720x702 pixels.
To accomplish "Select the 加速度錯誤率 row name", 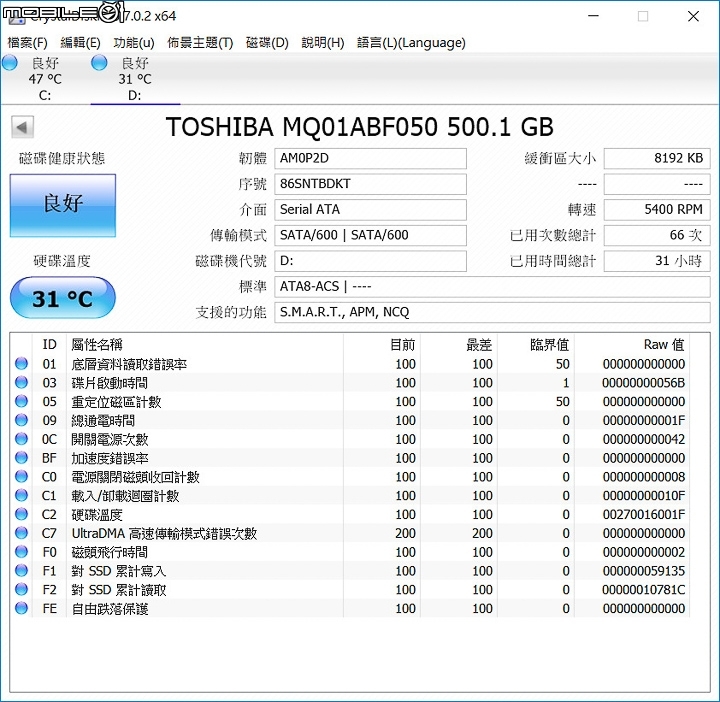I will tap(110, 459).
